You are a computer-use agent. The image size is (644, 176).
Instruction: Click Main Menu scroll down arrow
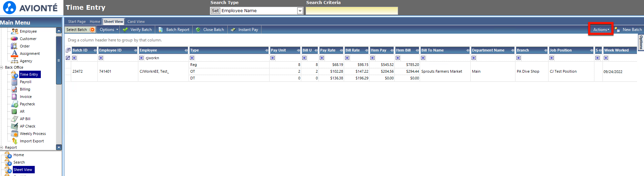click(59, 147)
